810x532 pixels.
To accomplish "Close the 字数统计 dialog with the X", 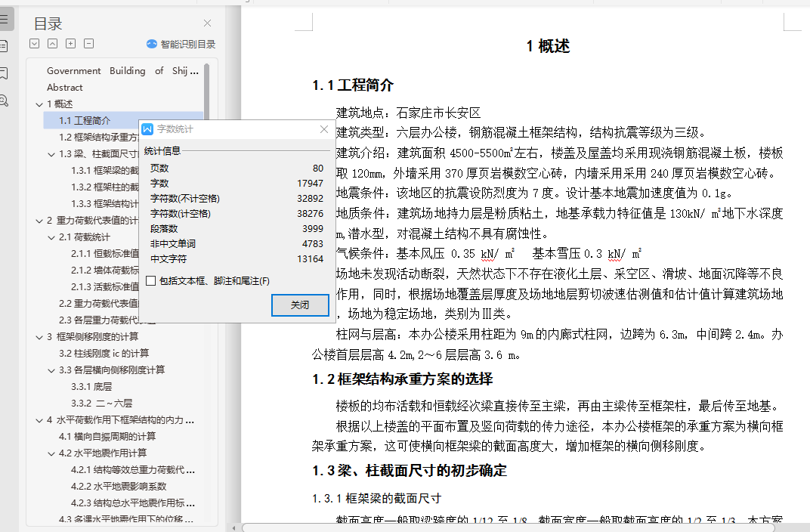I will 324,129.
